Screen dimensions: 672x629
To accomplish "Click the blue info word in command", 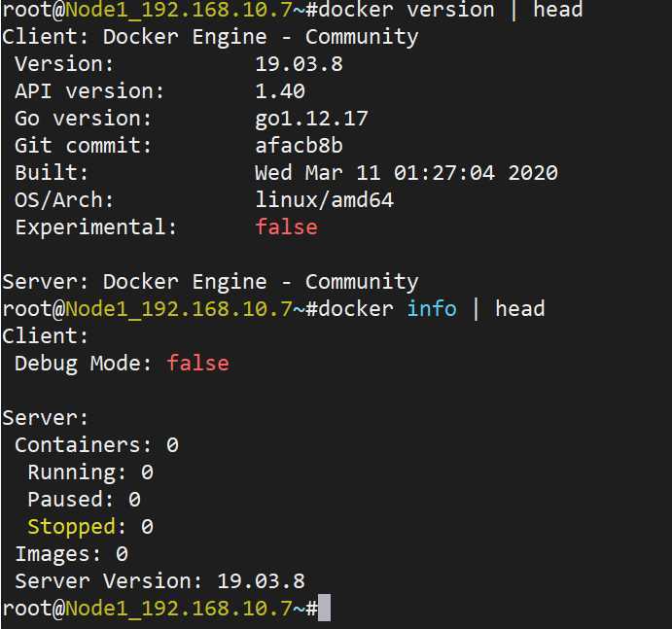I will point(432,309).
